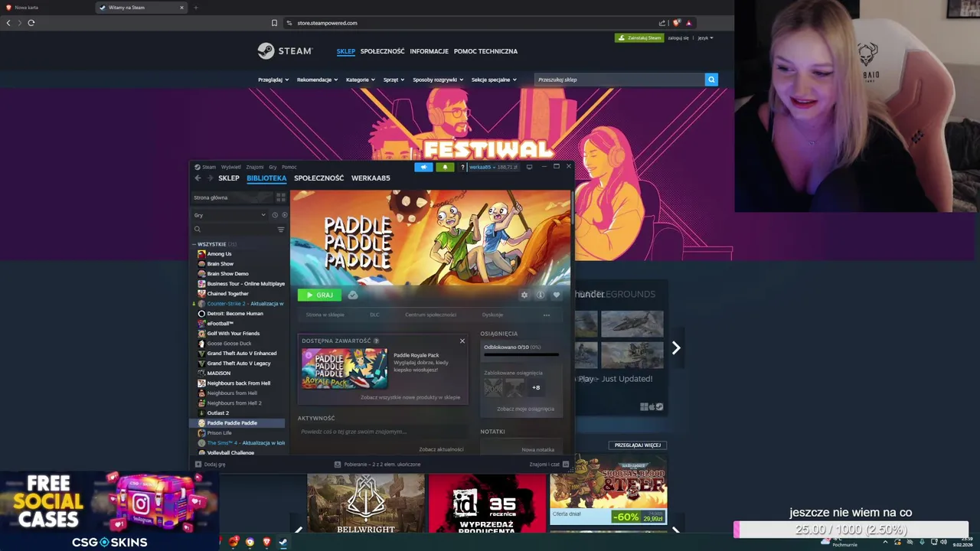The image size is (980, 551).
Task: Open the Steam menu in client menu bar
Action: tap(208, 167)
